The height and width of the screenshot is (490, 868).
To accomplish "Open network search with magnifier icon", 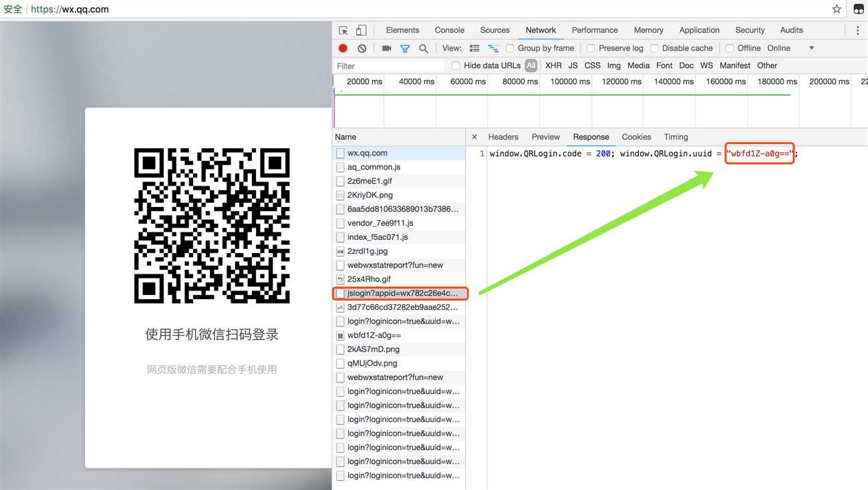I will point(424,48).
